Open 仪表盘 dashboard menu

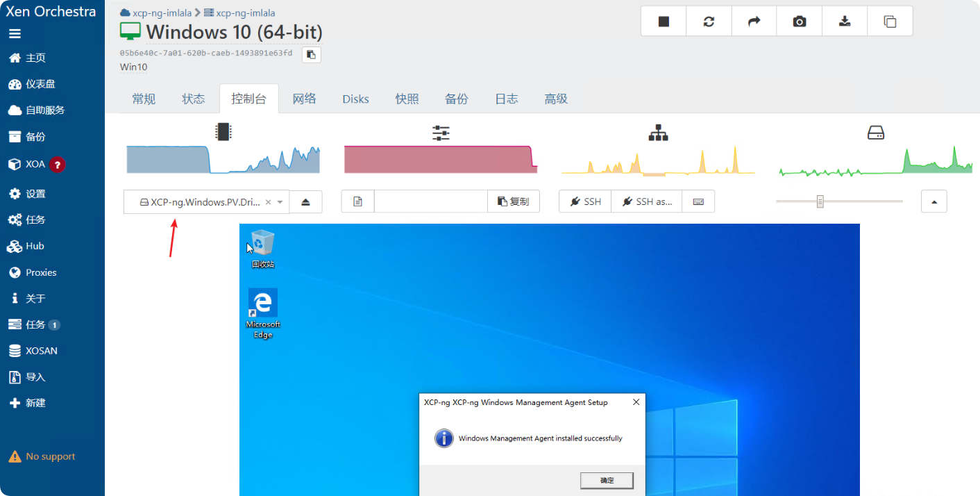[31, 84]
